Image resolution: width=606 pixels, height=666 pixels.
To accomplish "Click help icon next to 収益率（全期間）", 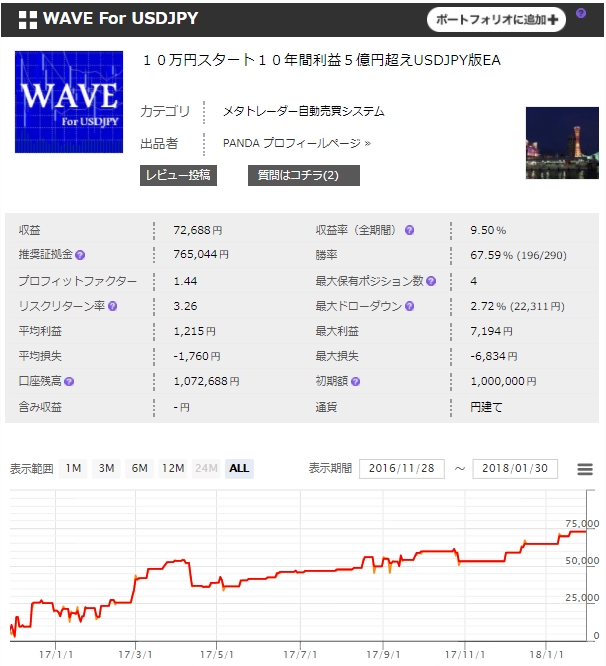I will (x=410, y=231).
